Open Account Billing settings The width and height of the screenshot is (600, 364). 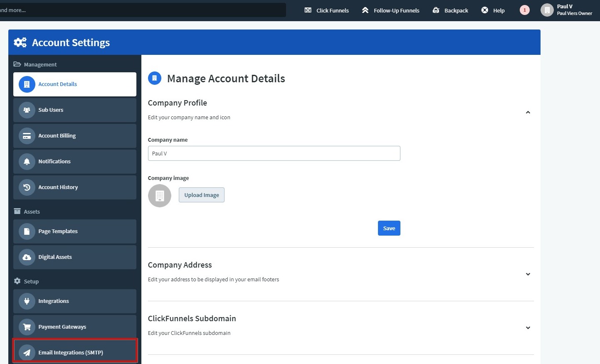[75, 136]
